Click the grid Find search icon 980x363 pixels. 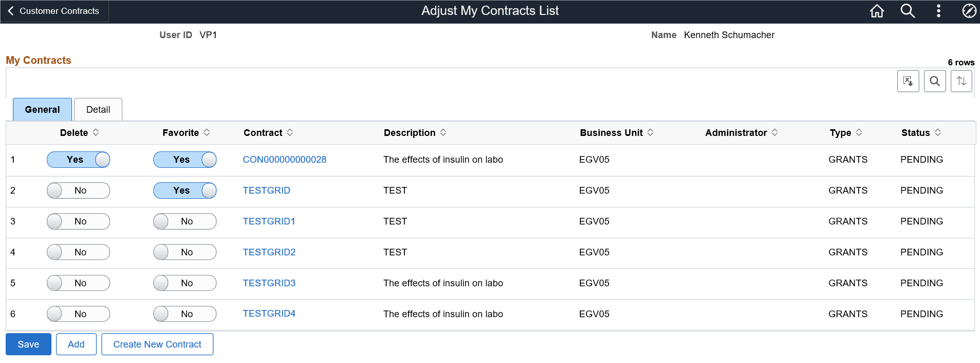coord(935,81)
